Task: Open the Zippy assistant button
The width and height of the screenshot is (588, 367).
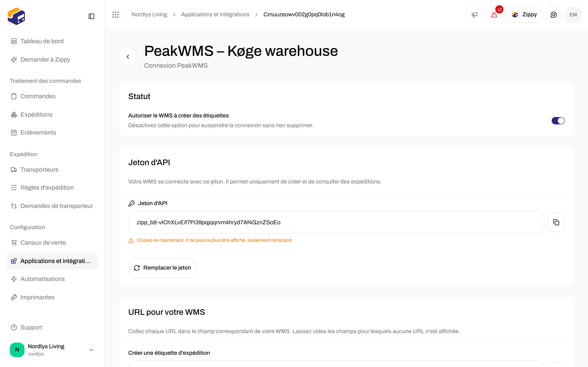Action: pyautogui.click(x=524, y=15)
